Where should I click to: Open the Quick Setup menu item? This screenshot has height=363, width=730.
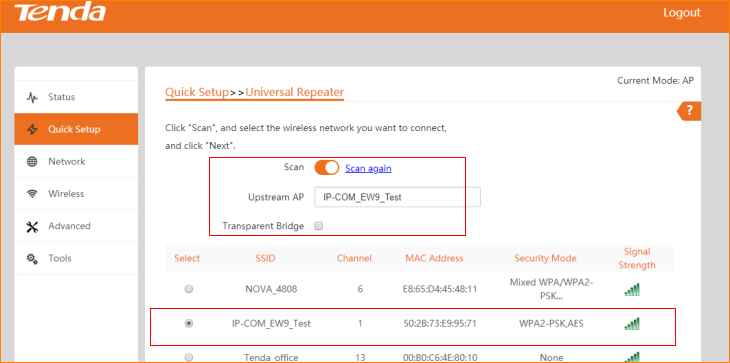pyautogui.click(x=76, y=129)
